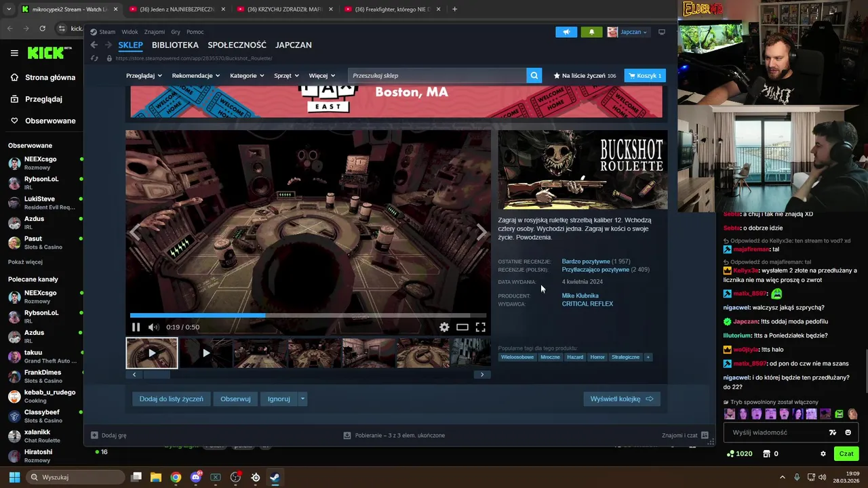The width and height of the screenshot is (868, 488).
Task: Open publisher link CRITICAL REFLEX
Action: 587,304
